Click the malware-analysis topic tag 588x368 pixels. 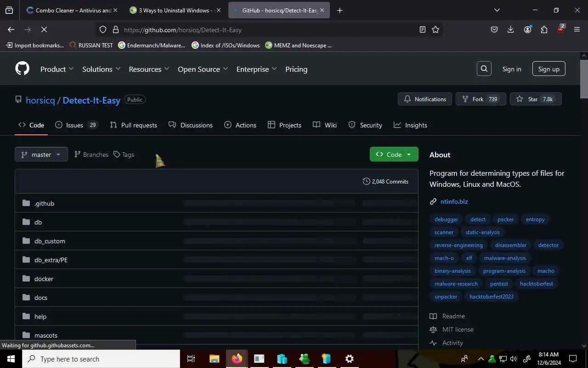click(x=505, y=258)
